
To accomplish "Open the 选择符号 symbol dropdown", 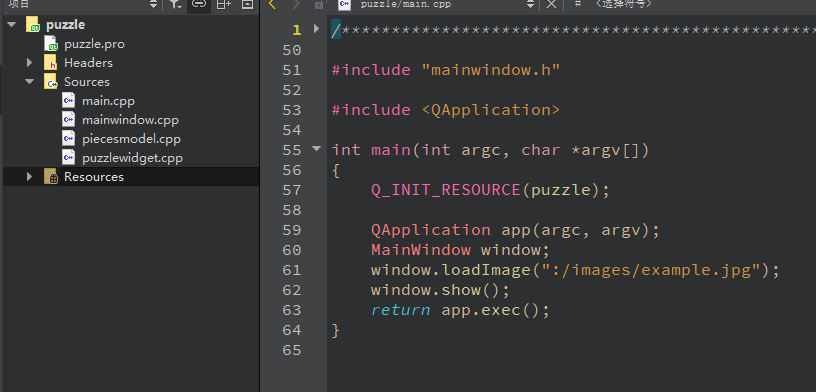I will point(623,4).
